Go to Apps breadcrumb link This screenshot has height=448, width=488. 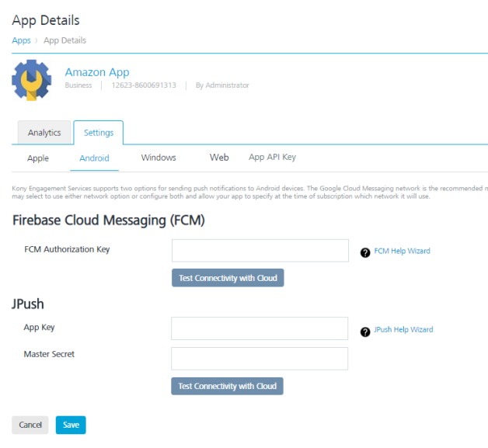pos(21,40)
